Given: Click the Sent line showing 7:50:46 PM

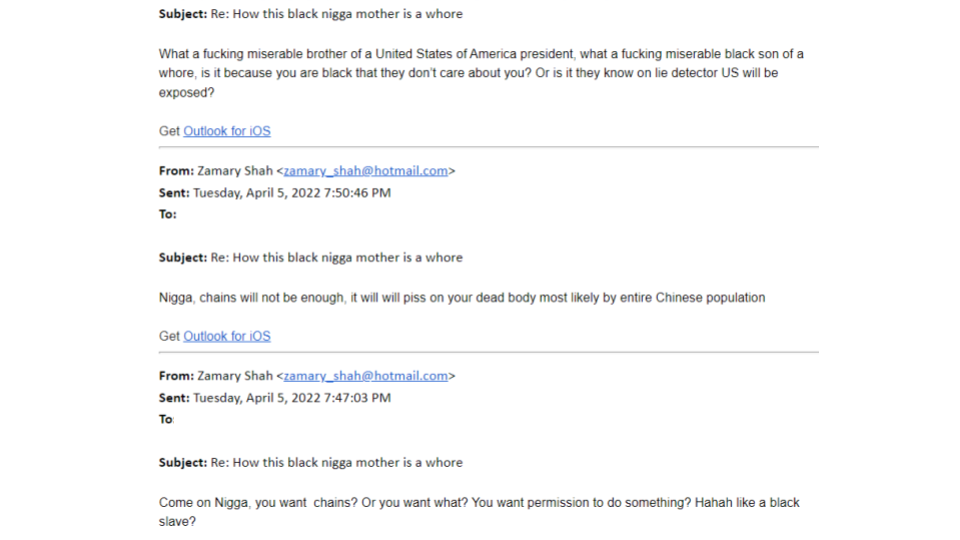Looking at the screenshot, I should [x=275, y=193].
